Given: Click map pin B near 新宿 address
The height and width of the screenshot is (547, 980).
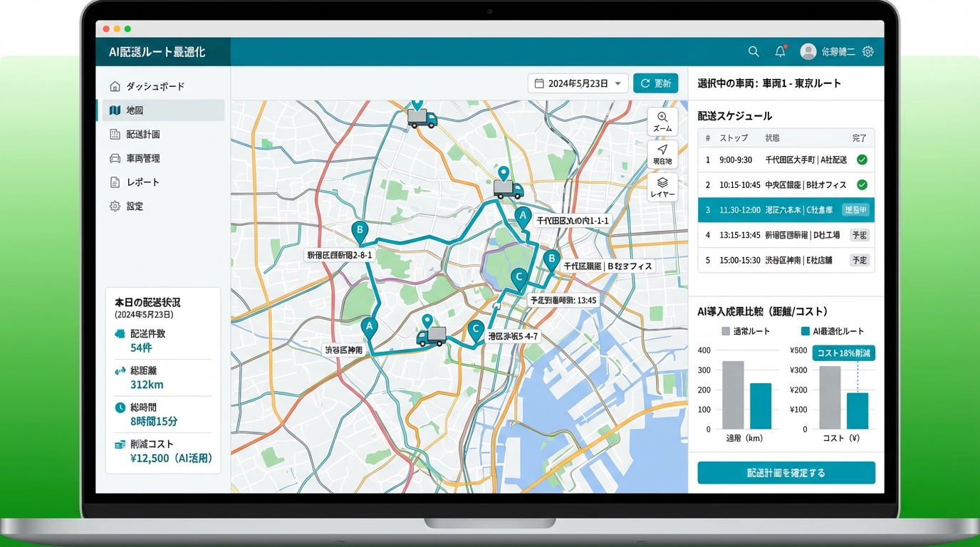Looking at the screenshot, I should coord(360,231).
